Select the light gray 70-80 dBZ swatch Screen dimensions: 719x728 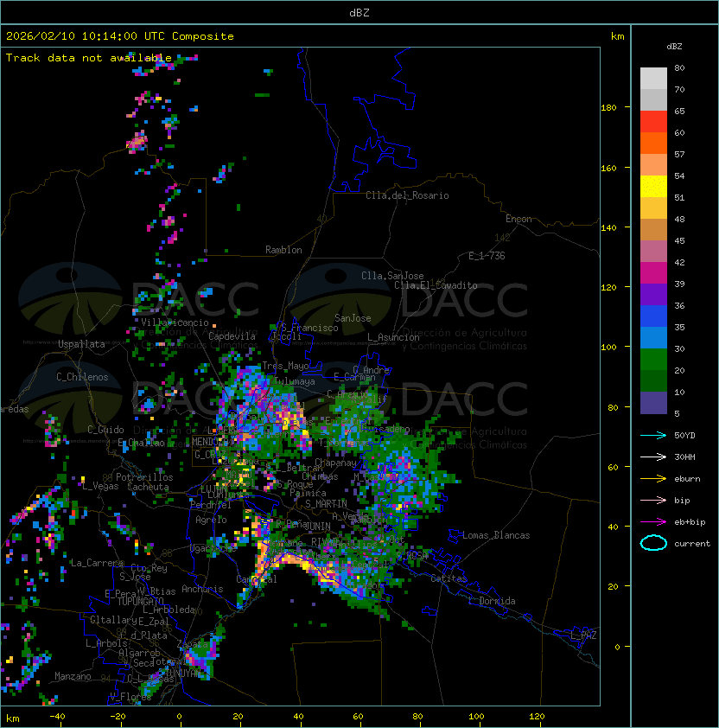[x=653, y=79]
